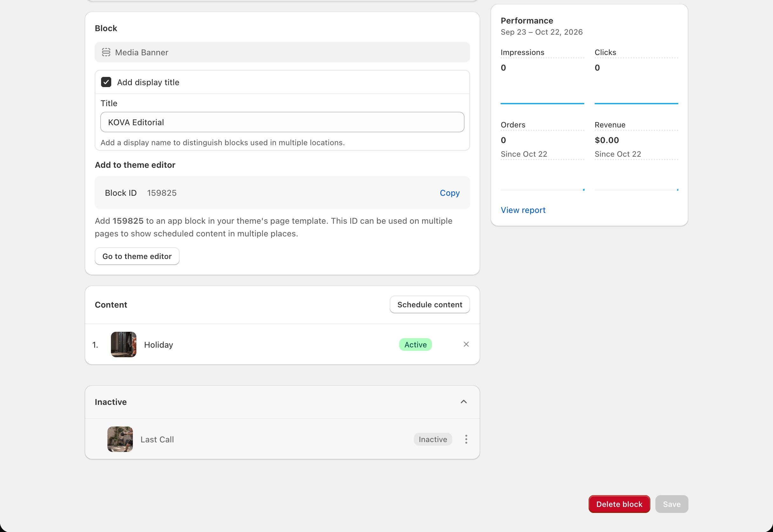Copy the Block ID

coord(449,193)
